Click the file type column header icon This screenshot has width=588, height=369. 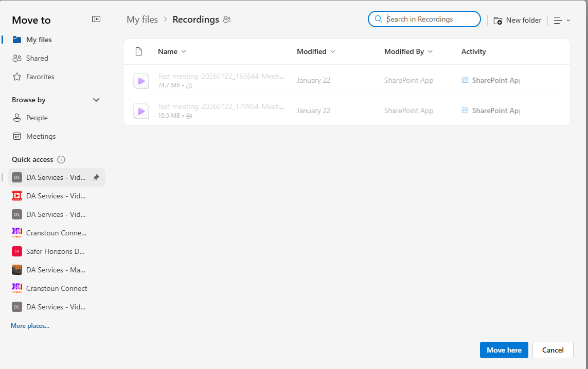pos(138,51)
